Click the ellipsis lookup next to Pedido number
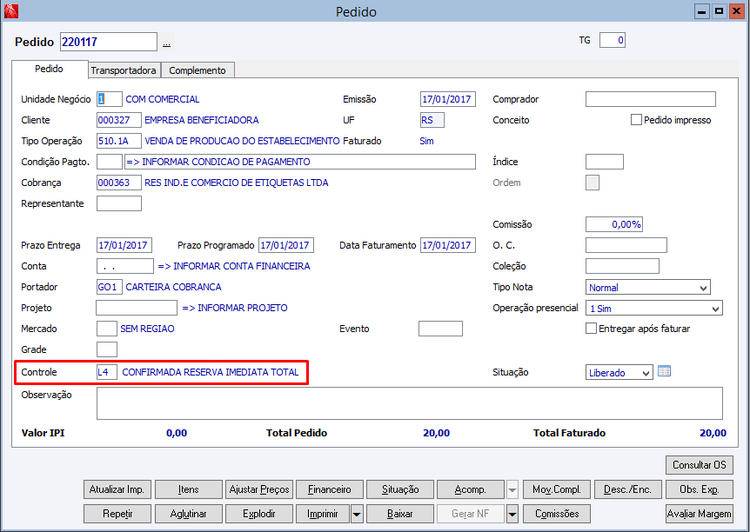This screenshot has height=532, width=750. click(x=166, y=43)
